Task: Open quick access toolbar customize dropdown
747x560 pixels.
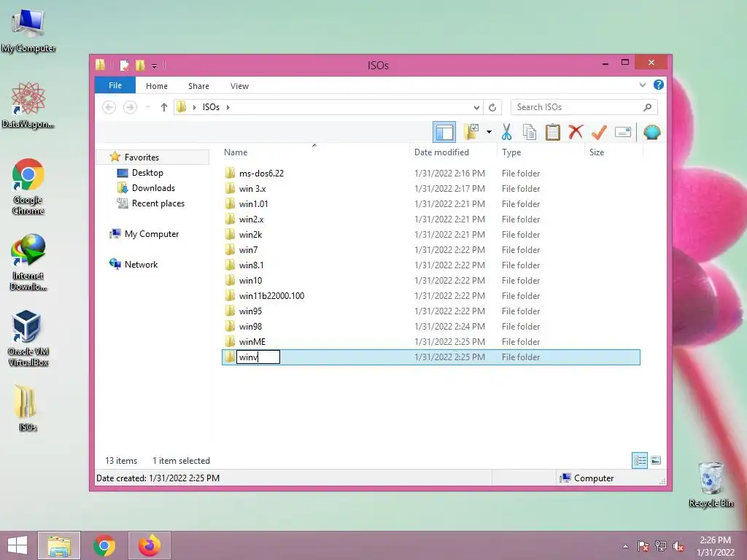Action: [x=155, y=66]
